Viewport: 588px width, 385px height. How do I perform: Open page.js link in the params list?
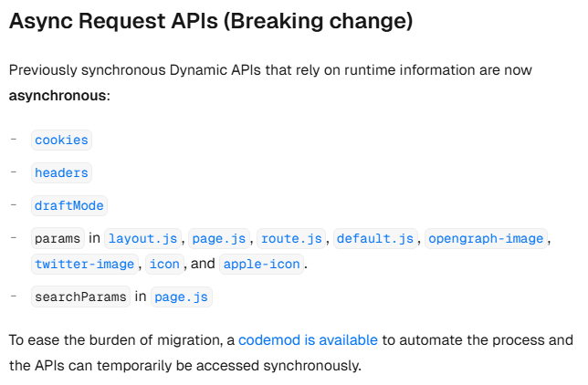(219, 239)
